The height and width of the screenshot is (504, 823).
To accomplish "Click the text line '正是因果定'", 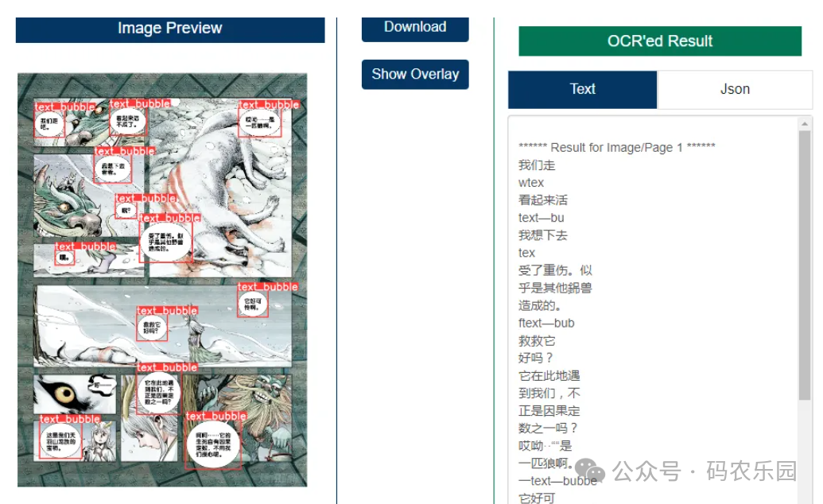I will click(x=549, y=410).
